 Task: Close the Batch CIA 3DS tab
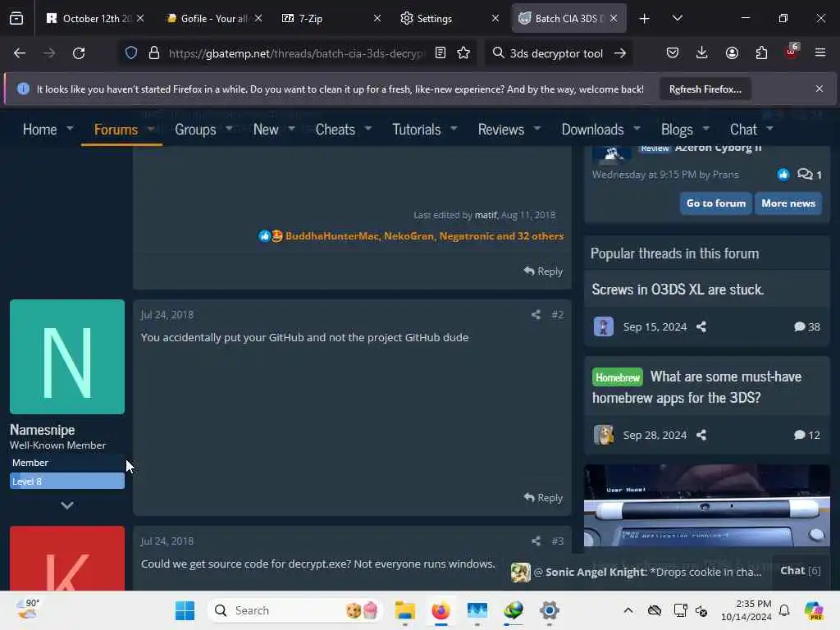[x=614, y=19]
